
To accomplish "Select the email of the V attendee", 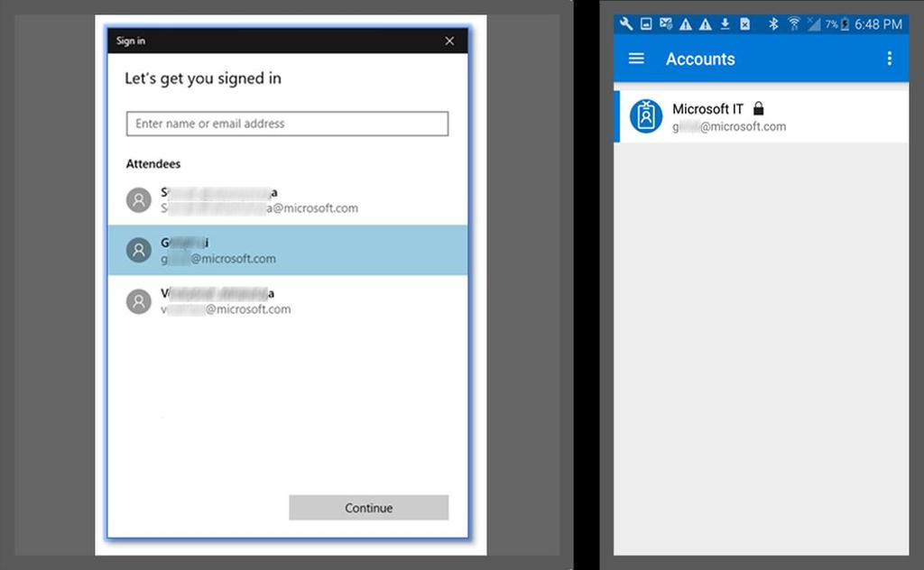I will coord(226,309).
